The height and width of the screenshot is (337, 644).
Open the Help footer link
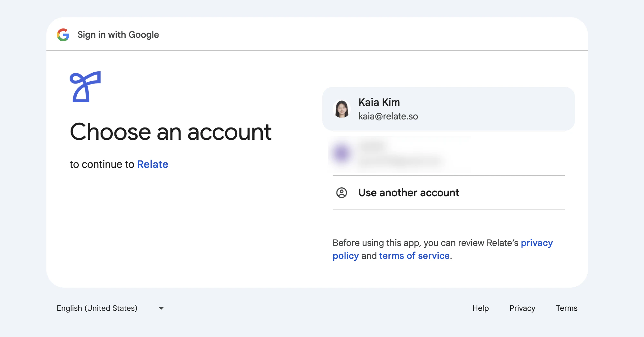coord(481,308)
